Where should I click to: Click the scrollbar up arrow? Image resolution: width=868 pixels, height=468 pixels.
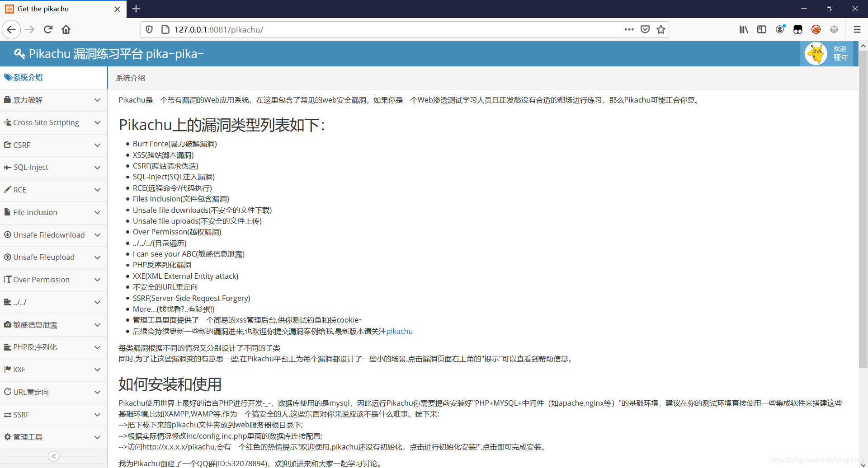coord(863,46)
